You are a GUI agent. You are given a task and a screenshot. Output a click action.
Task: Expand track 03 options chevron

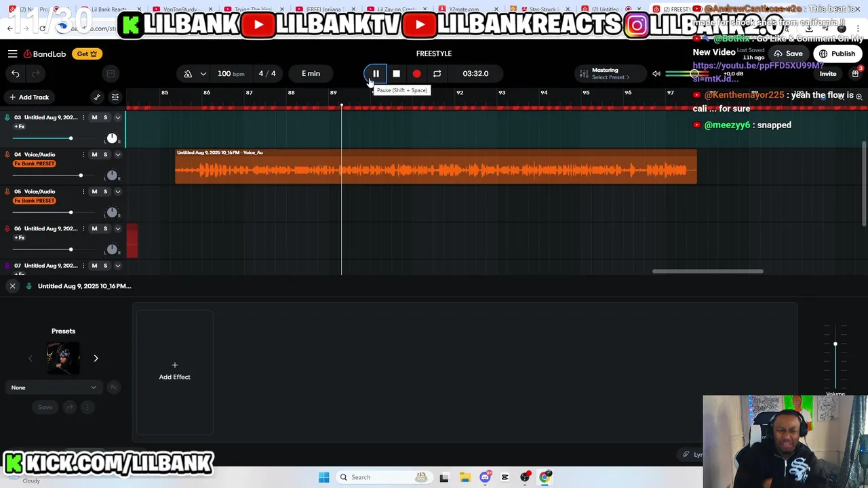(x=117, y=117)
